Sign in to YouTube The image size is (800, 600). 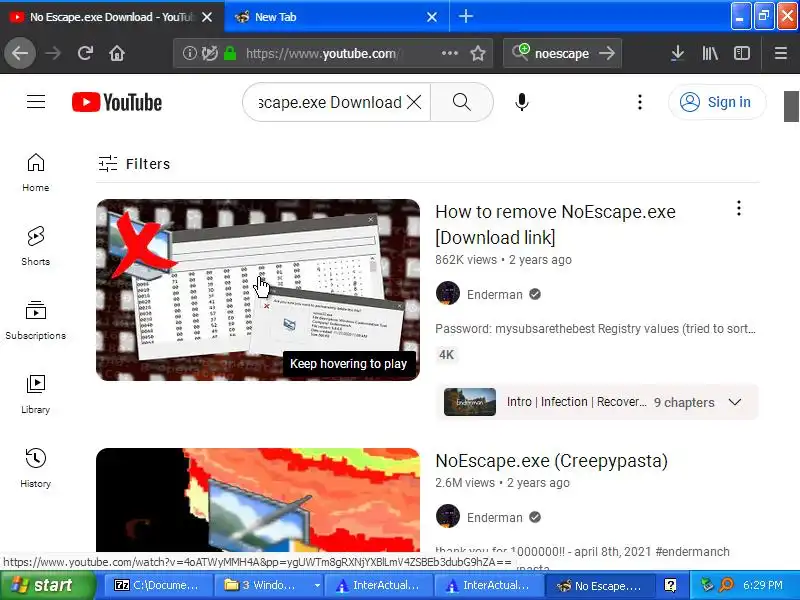point(717,102)
